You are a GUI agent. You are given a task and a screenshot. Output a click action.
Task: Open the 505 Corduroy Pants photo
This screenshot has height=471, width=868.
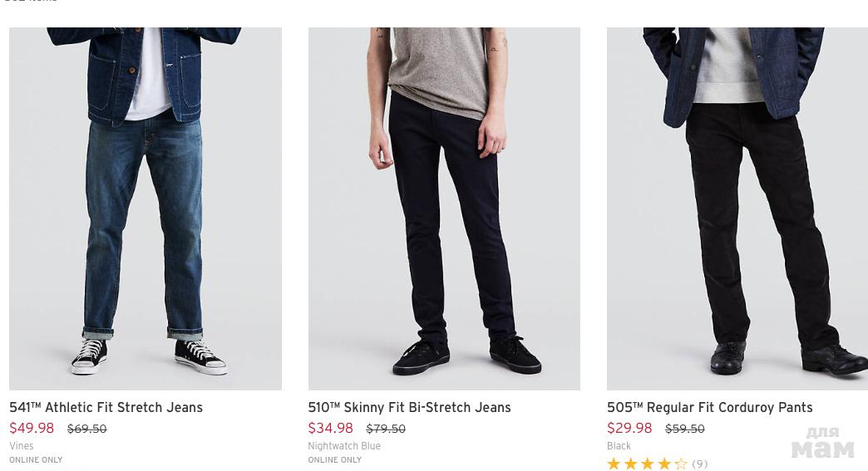click(737, 208)
